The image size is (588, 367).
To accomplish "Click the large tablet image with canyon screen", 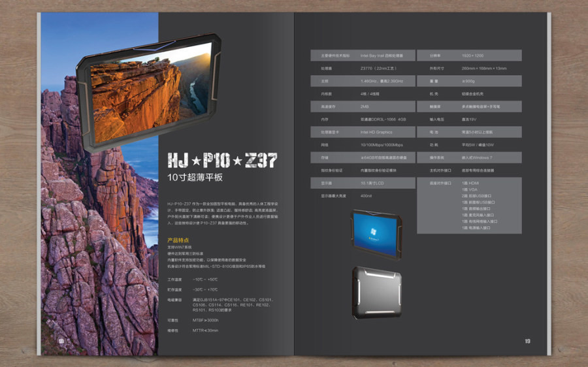I will pyautogui.click(x=147, y=98).
